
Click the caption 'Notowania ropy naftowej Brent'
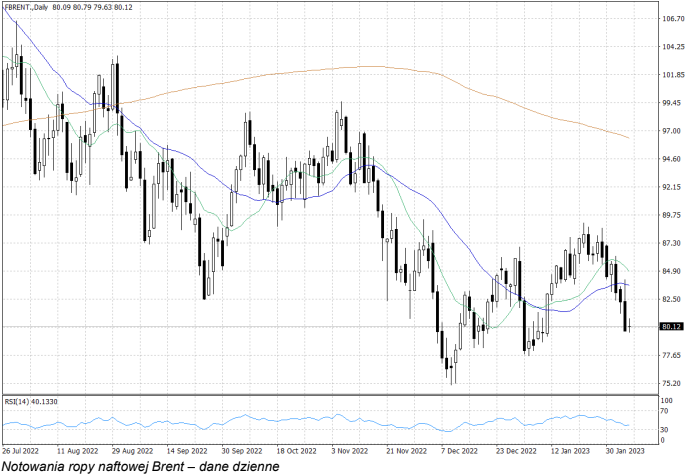pos(134,467)
